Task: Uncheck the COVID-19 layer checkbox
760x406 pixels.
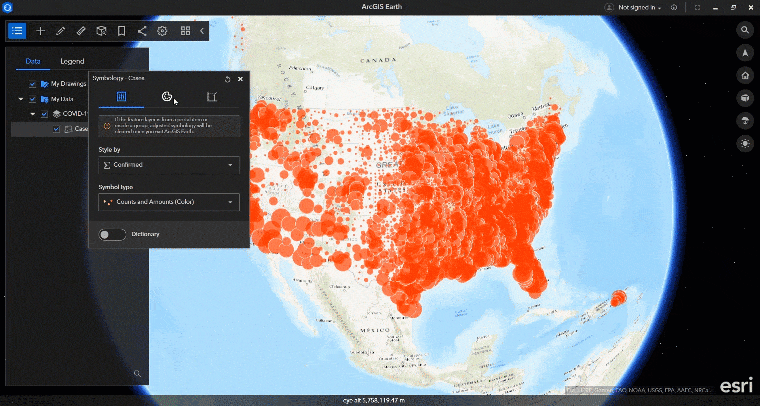Action: [x=45, y=114]
